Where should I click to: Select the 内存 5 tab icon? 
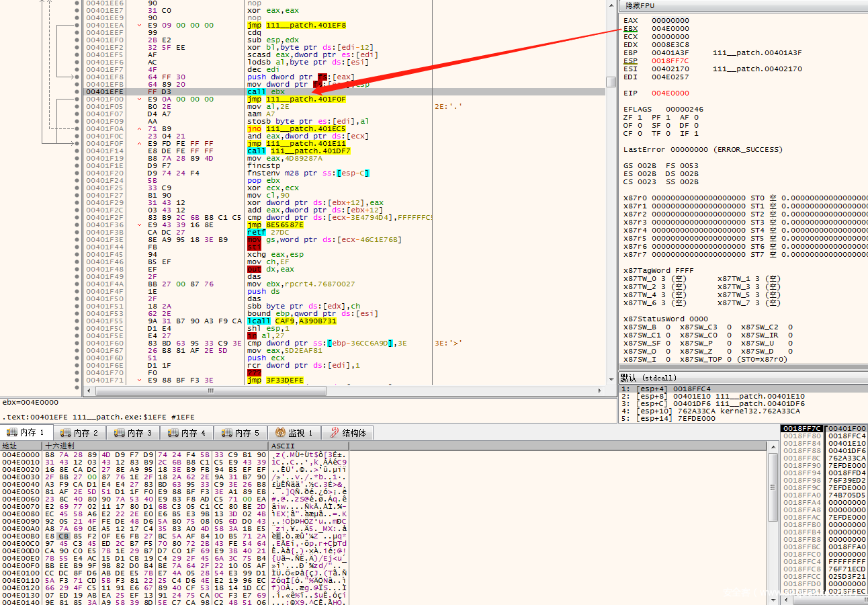point(226,433)
